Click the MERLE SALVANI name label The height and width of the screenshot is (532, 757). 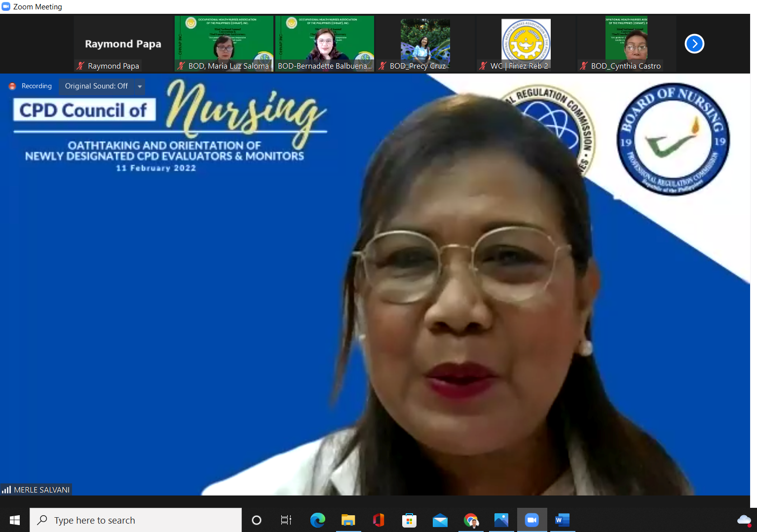coord(42,490)
